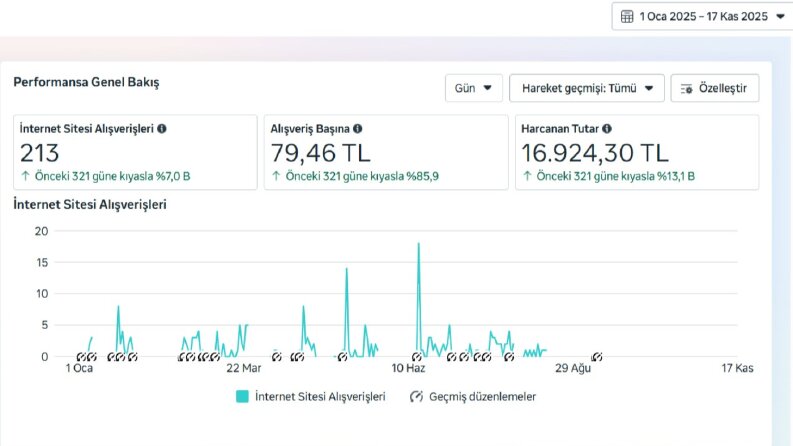This screenshot has height=446, width=793.
Task: Click the Önceki 321 güne kıyasla %85,9 text
Action: point(362,176)
